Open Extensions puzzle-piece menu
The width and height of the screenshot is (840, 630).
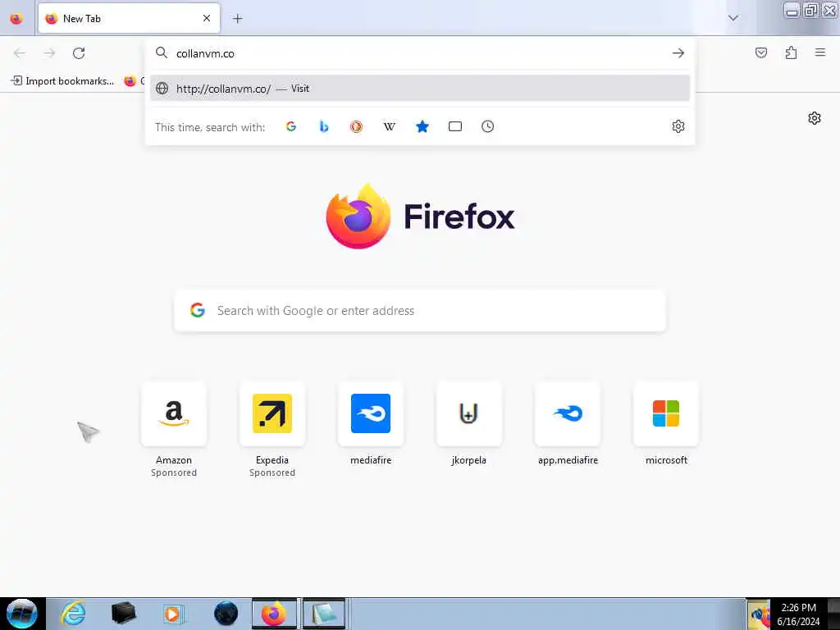click(791, 52)
